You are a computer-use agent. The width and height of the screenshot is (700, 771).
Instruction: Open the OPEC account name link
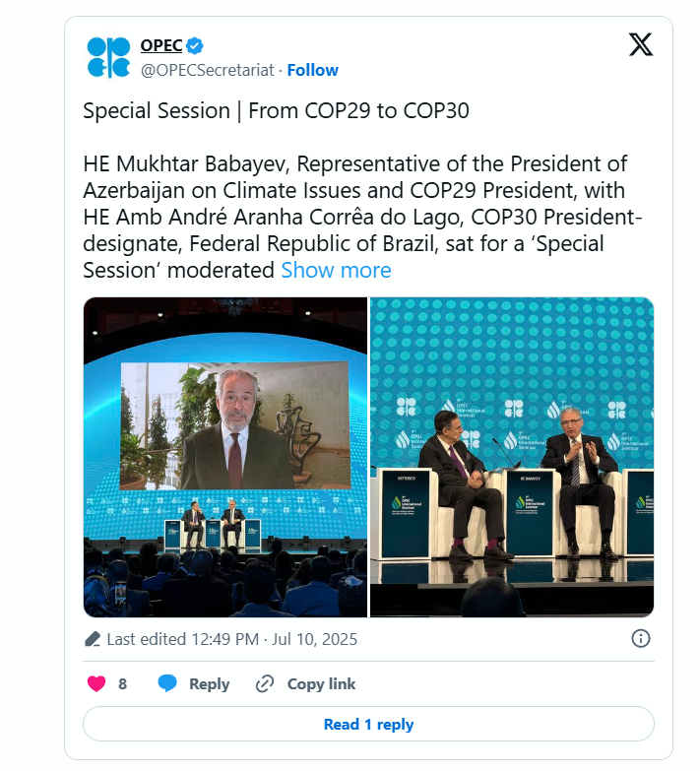[x=161, y=45]
